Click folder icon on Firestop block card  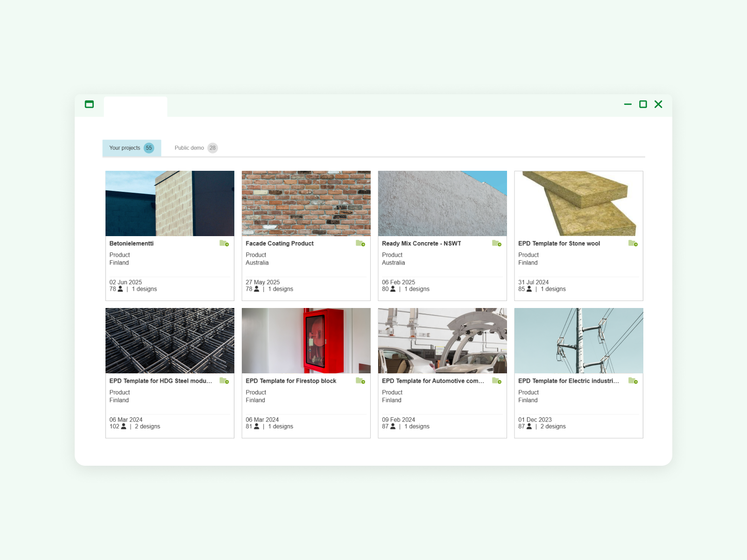(360, 381)
